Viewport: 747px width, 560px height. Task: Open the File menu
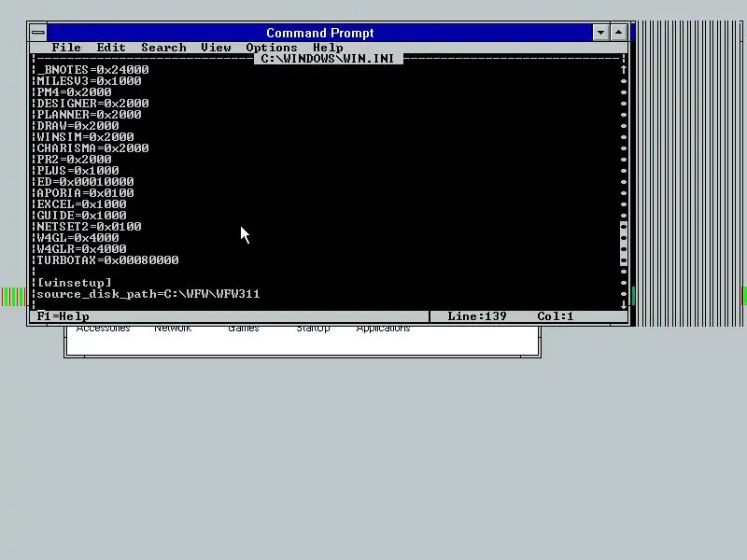point(66,48)
